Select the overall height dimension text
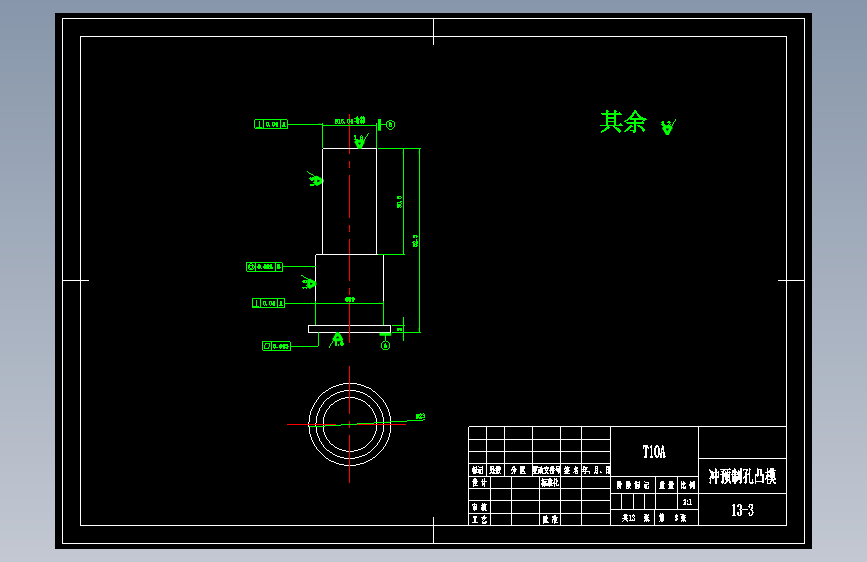 (x=415, y=241)
